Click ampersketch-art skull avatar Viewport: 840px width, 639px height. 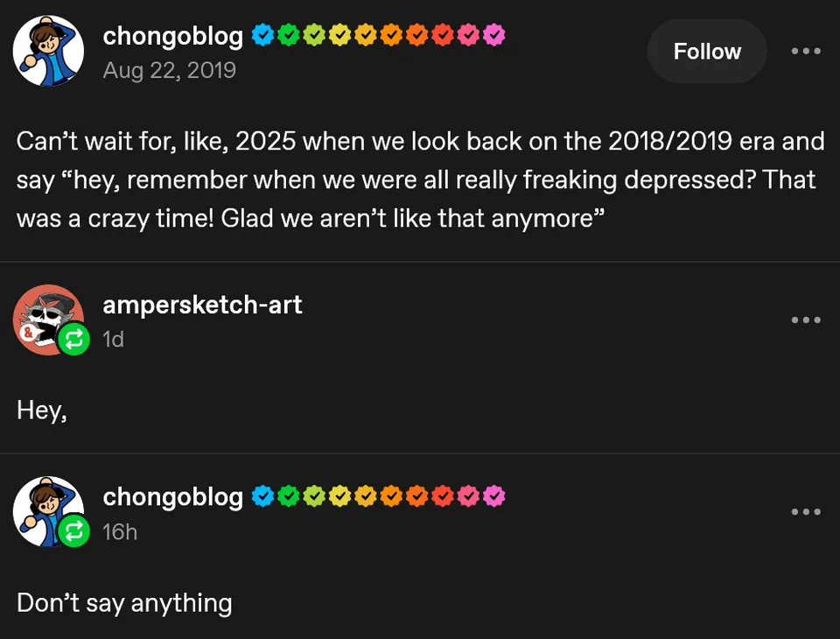[44, 316]
